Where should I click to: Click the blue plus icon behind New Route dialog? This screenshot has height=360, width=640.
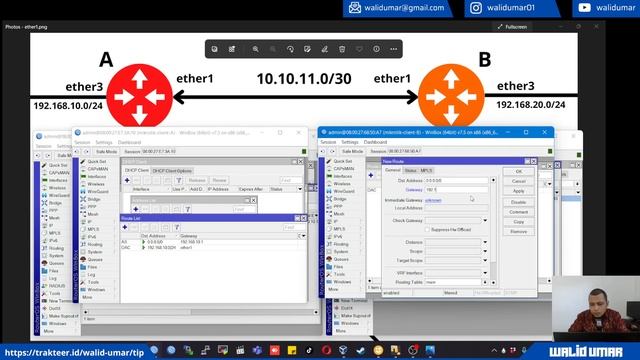click(371, 175)
